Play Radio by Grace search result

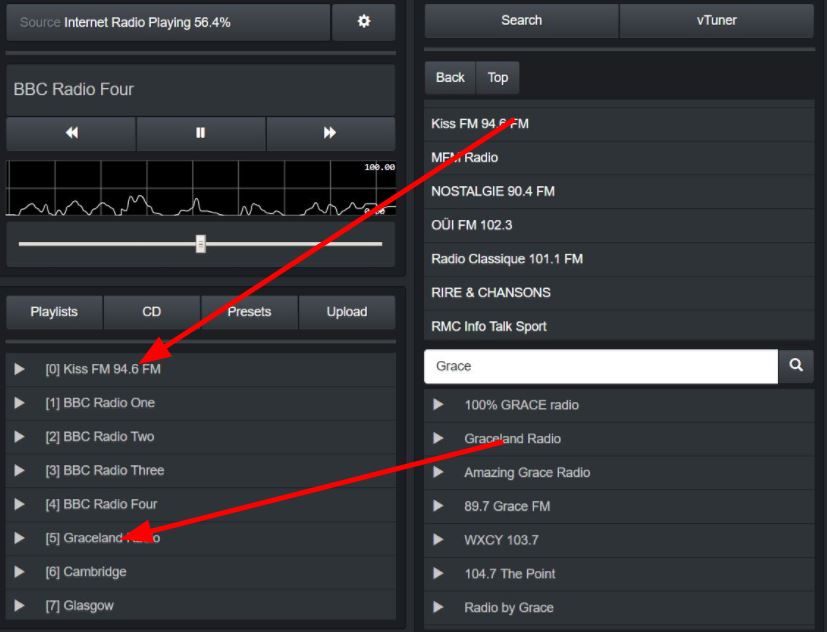[x=438, y=607]
